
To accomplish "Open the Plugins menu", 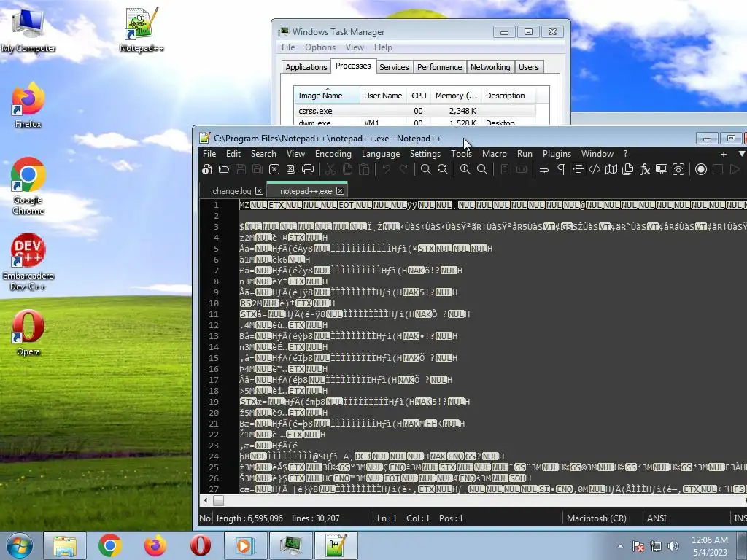I will pyautogui.click(x=557, y=154).
